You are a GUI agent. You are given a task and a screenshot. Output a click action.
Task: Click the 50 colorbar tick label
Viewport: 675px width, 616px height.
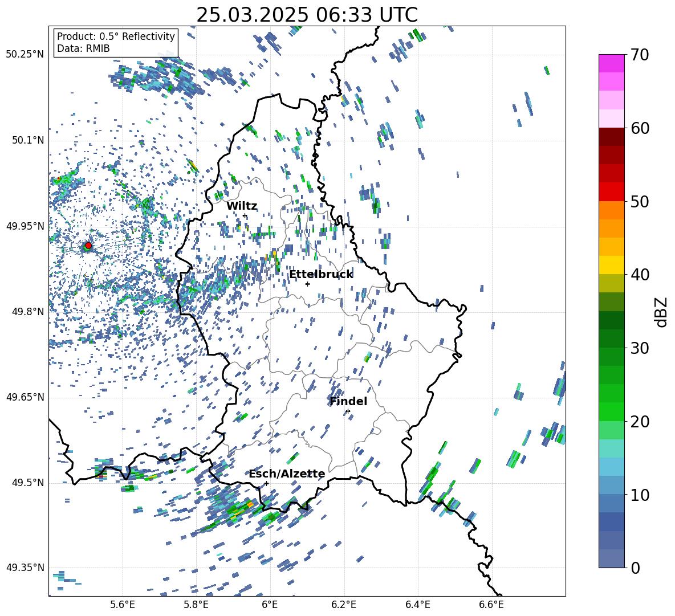coord(640,202)
